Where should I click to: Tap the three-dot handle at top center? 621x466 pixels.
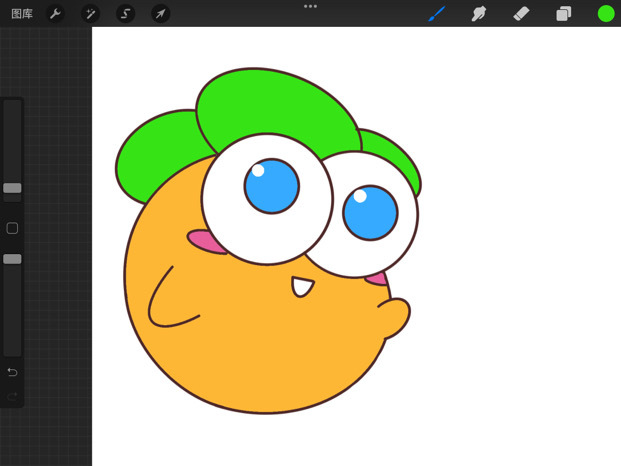(x=310, y=6)
